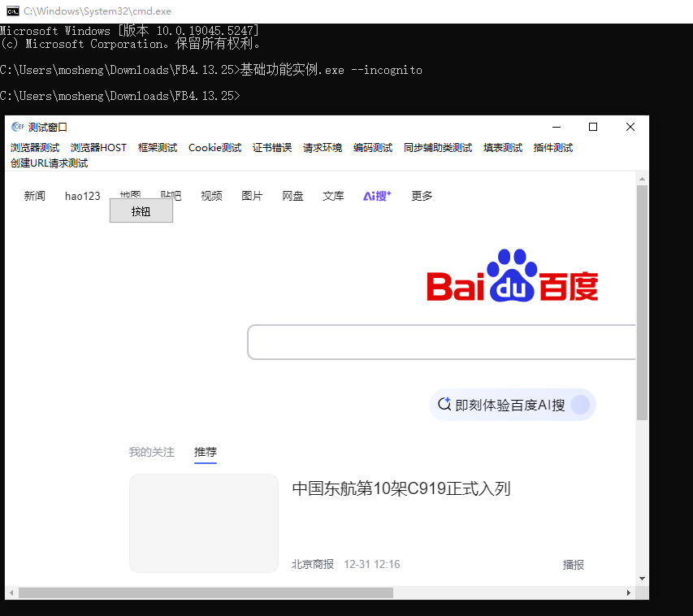The height and width of the screenshot is (616, 693).
Task: Open the 文库 link
Action: click(333, 196)
